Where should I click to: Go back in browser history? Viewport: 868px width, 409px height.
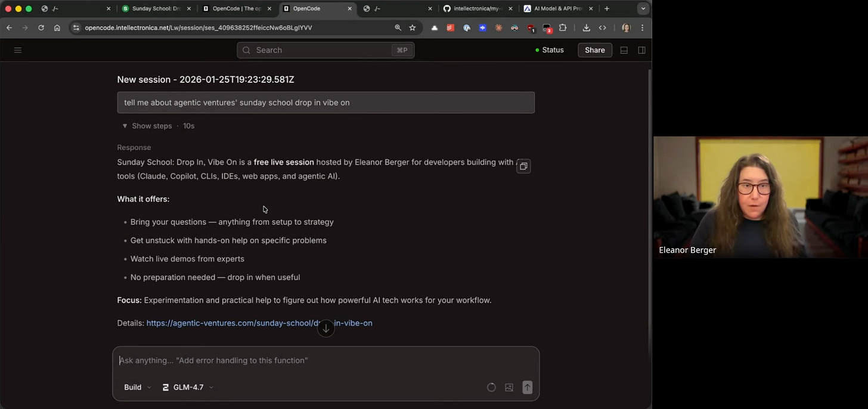coord(9,27)
